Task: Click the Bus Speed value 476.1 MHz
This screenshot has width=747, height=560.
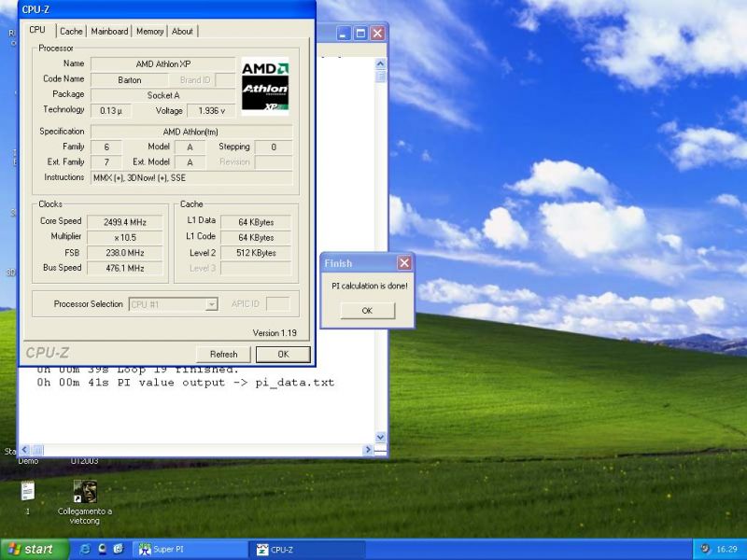Action: (x=125, y=268)
